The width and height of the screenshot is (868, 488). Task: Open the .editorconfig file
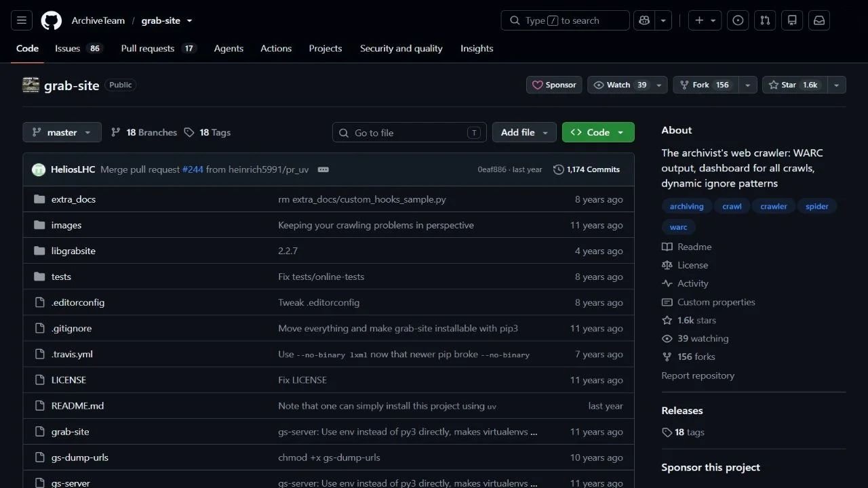[x=78, y=302]
